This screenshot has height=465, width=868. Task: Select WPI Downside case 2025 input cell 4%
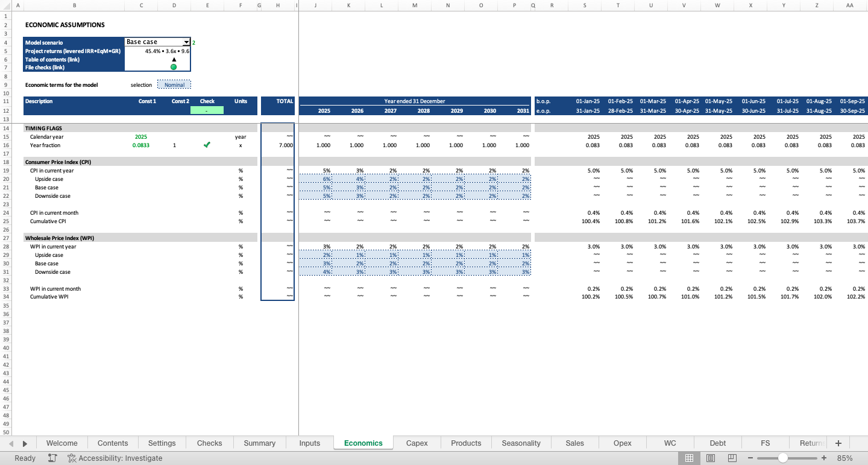point(315,272)
